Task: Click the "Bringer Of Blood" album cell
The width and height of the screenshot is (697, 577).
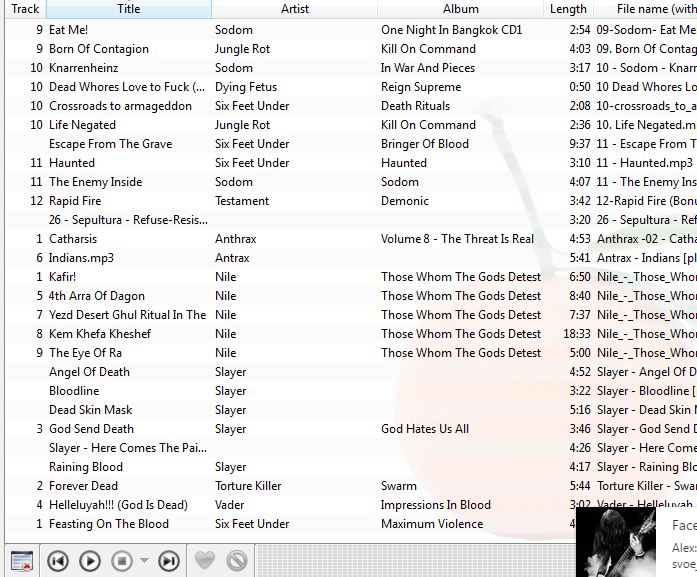Action: click(425, 144)
